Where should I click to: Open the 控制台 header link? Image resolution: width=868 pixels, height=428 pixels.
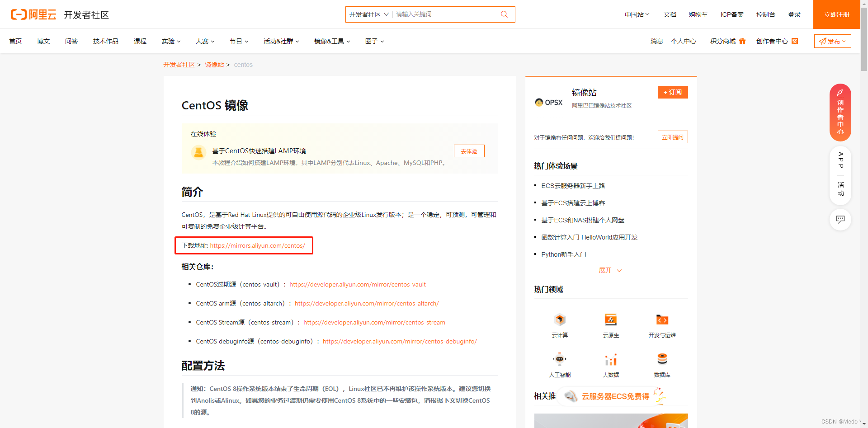(765, 14)
